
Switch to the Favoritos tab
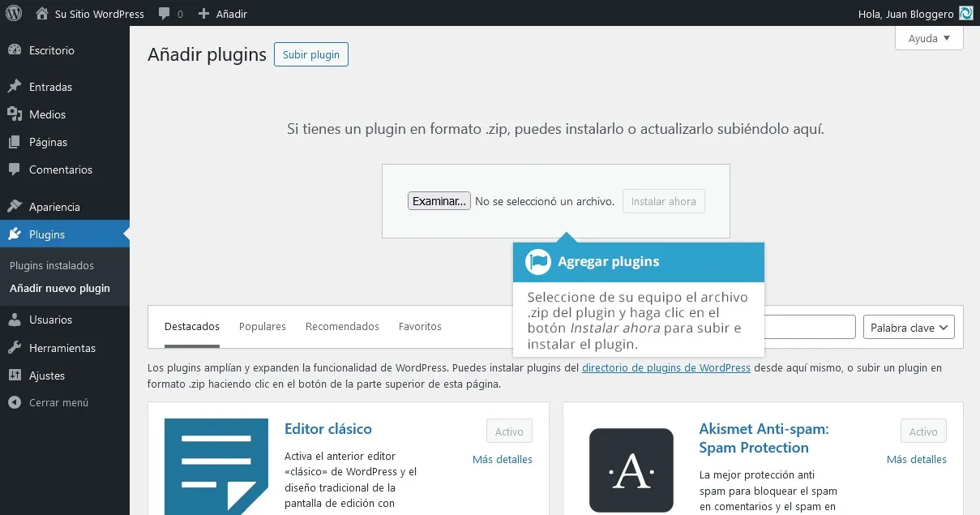pyautogui.click(x=420, y=326)
